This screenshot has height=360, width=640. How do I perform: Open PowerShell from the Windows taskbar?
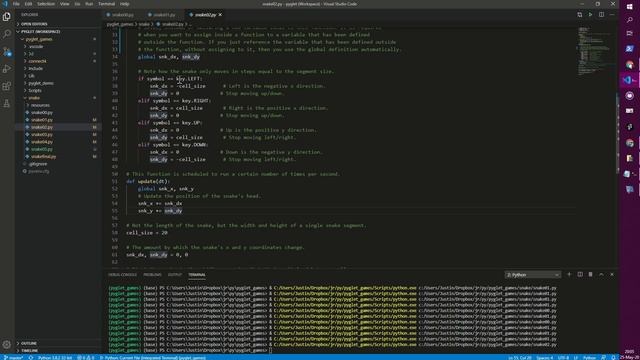tap(629, 49)
